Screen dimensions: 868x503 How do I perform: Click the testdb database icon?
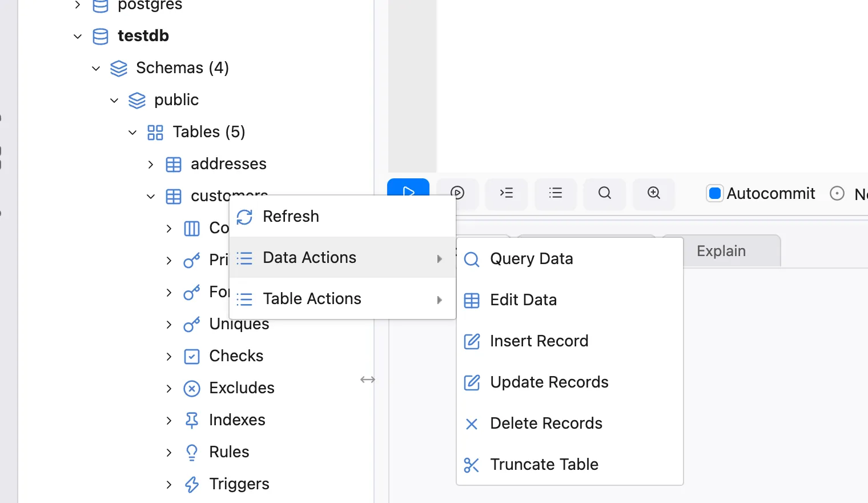[x=101, y=37]
